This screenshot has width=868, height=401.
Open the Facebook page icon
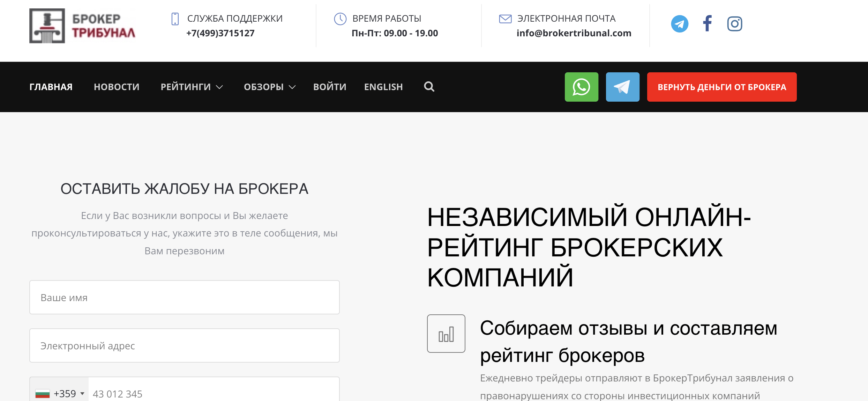pyautogui.click(x=707, y=24)
